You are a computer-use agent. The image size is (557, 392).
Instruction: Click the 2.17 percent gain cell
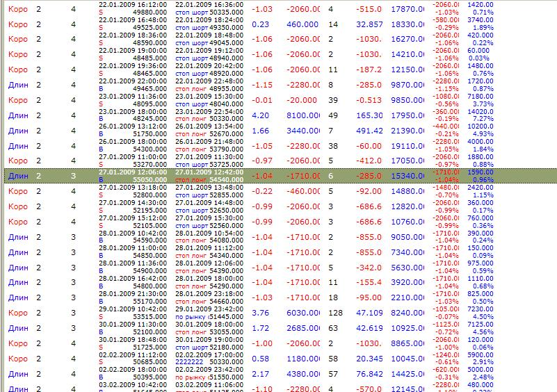(260, 374)
